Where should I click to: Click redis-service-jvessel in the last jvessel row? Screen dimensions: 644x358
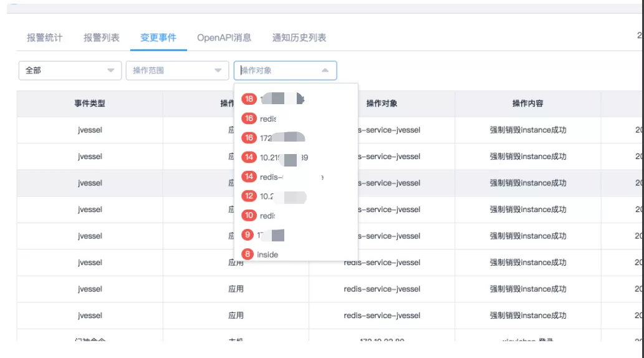pyautogui.click(x=382, y=316)
